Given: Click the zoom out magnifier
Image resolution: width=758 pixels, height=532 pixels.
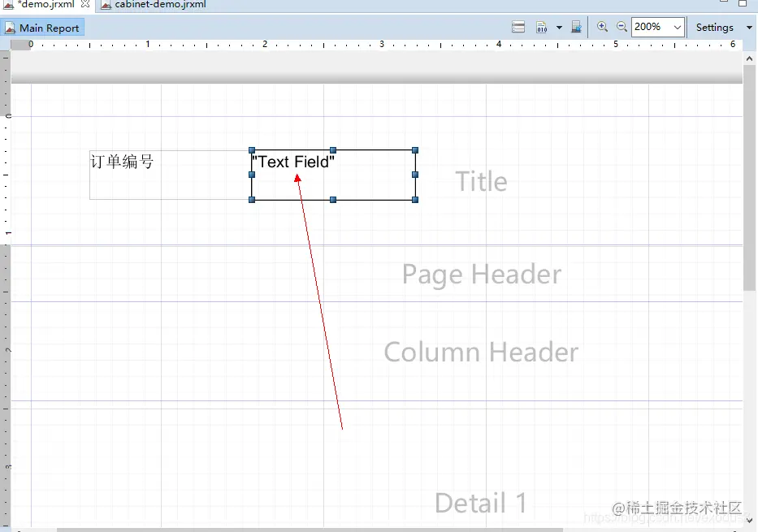Looking at the screenshot, I should point(622,27).
